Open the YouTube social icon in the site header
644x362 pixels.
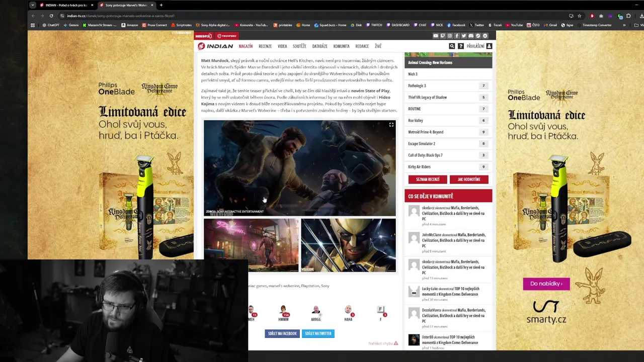(x=436, y=36)
